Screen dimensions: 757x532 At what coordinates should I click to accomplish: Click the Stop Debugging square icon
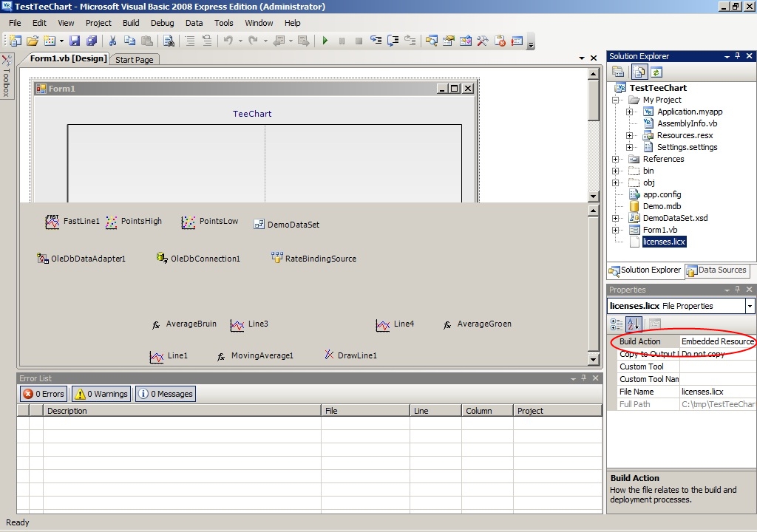click(359, 41)
